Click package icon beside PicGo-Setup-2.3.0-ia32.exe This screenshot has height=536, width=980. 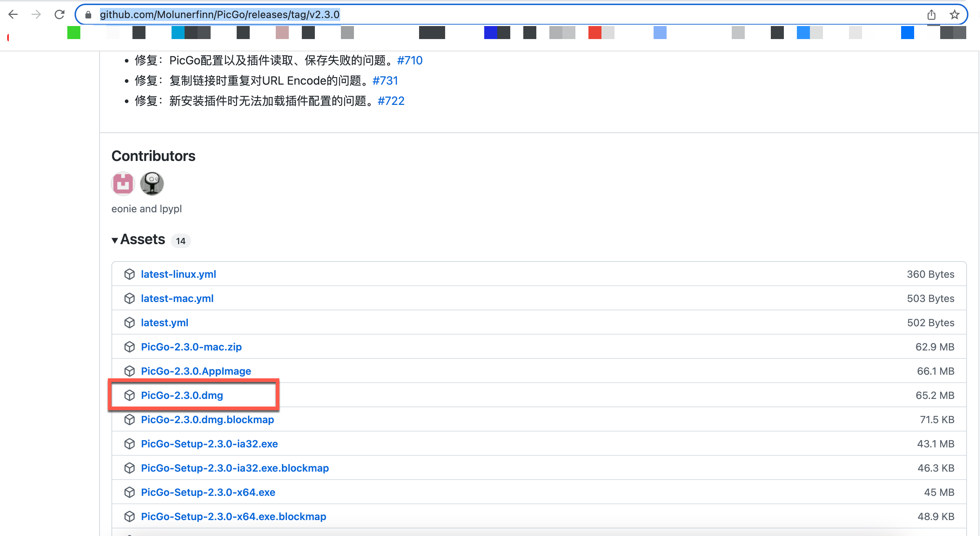tap(129, 444)
